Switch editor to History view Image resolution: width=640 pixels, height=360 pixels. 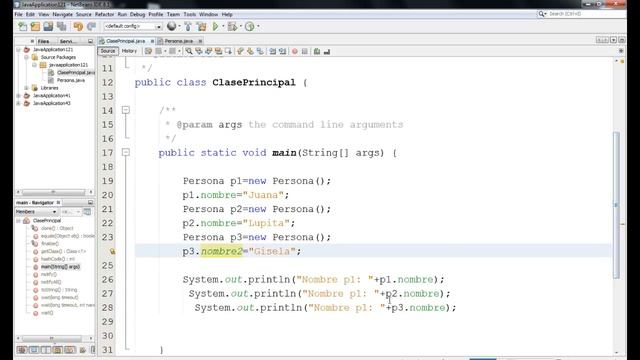tap(129, 51)
